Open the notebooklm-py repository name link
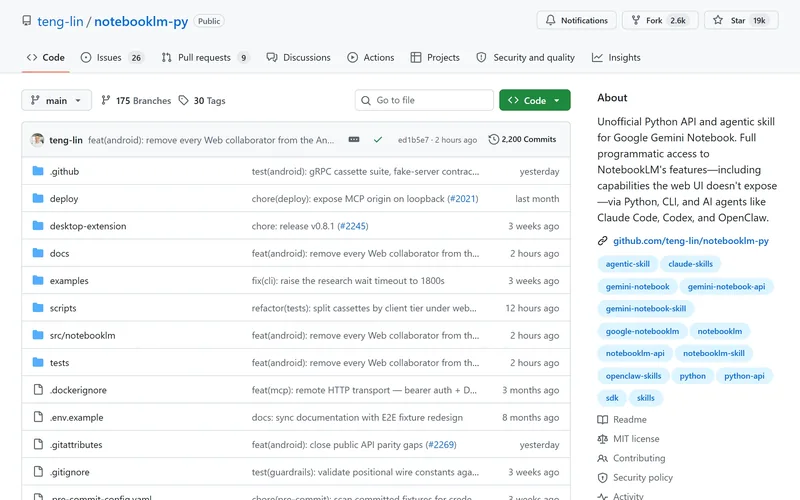 [x=141, y=21]
